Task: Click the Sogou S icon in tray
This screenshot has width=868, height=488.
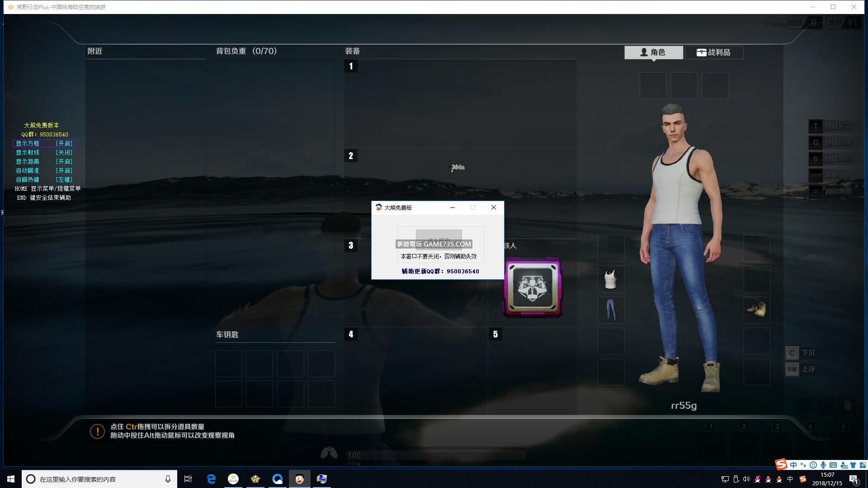Action: (802, 479)
